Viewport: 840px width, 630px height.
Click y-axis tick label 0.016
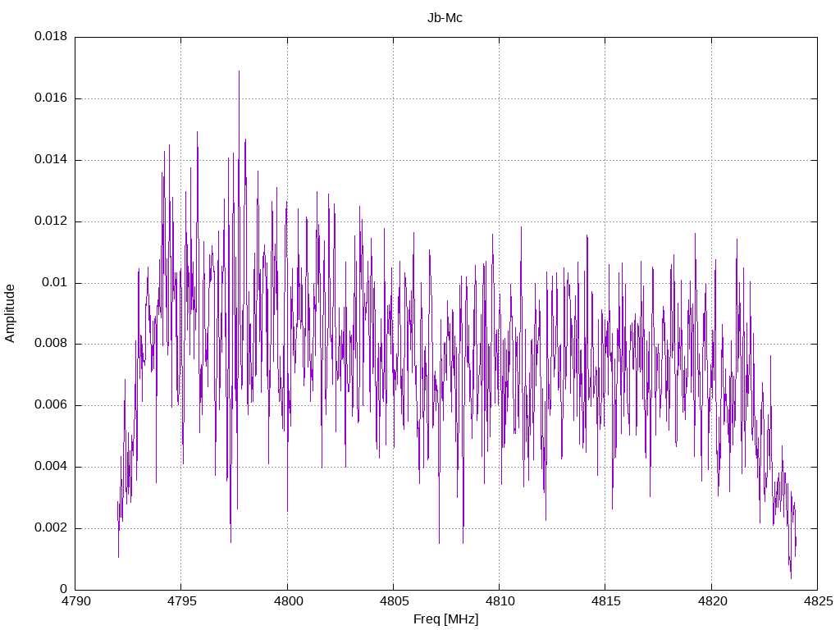(x=51, y=98)
